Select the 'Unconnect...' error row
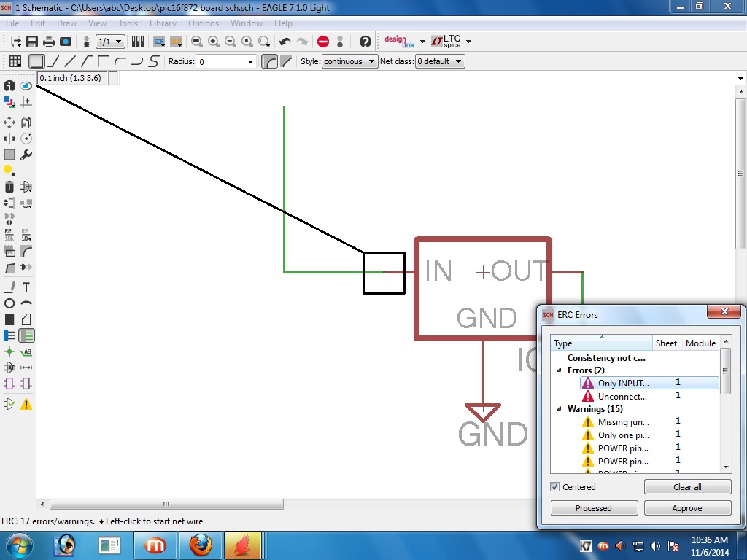 tap(649, 396)
